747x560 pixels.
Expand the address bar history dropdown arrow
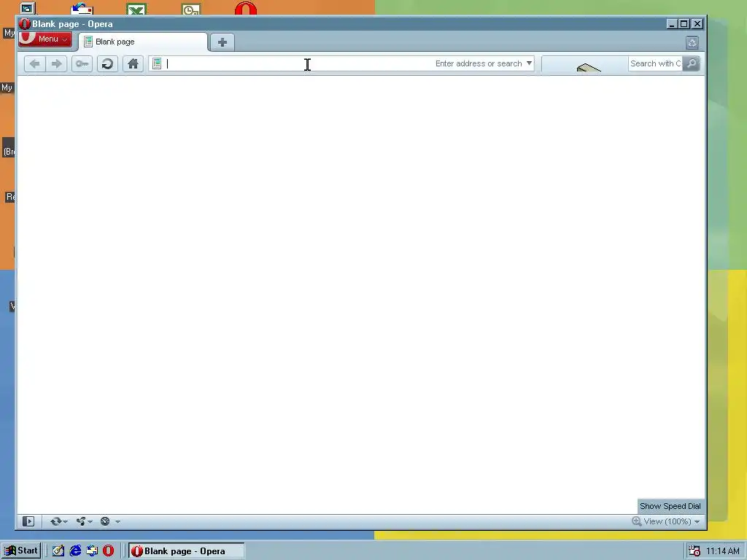[529, 63]
